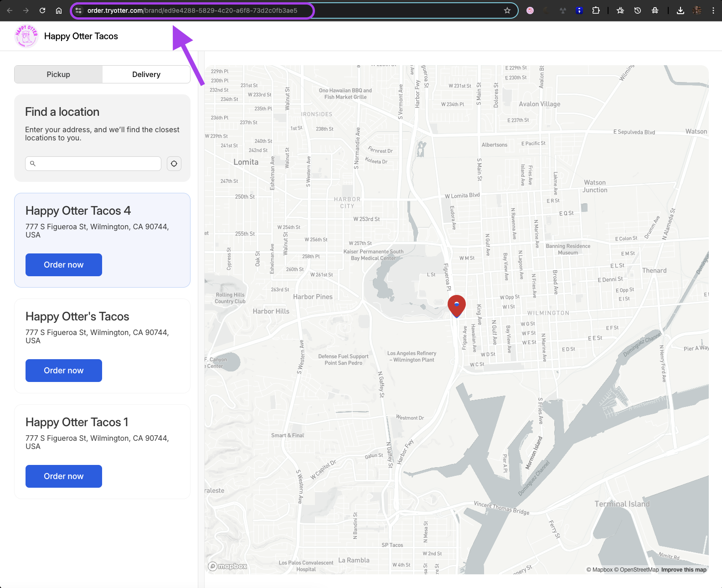View site information icon in address bar
722x588 pixels.
point(78,10)
